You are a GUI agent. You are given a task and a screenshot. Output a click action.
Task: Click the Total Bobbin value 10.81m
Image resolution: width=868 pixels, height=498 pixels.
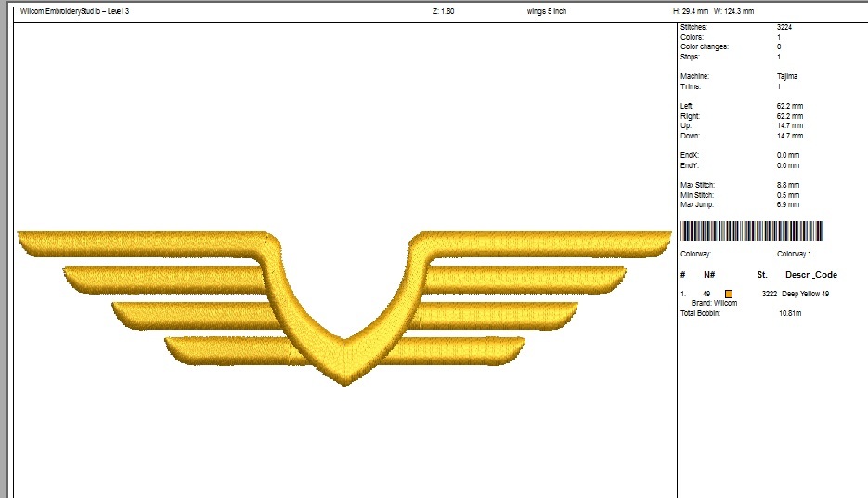point(790,313)
